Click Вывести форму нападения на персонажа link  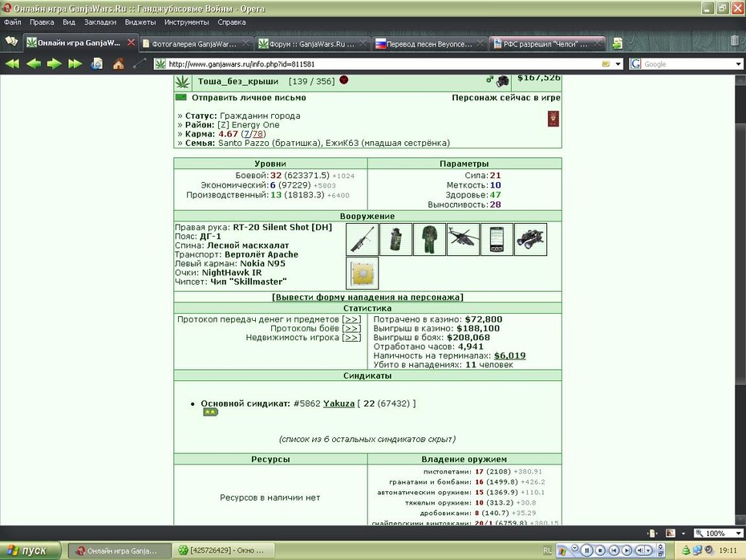click(367, 297)
